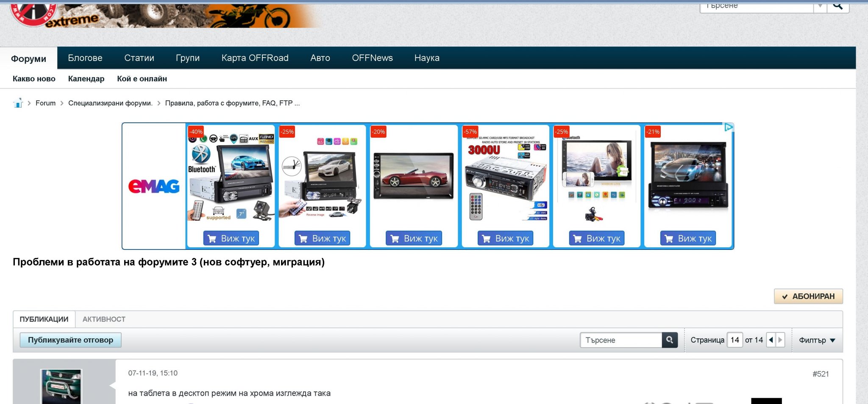Click the post number #521 link
868x404 pixels.
point(821,374)
